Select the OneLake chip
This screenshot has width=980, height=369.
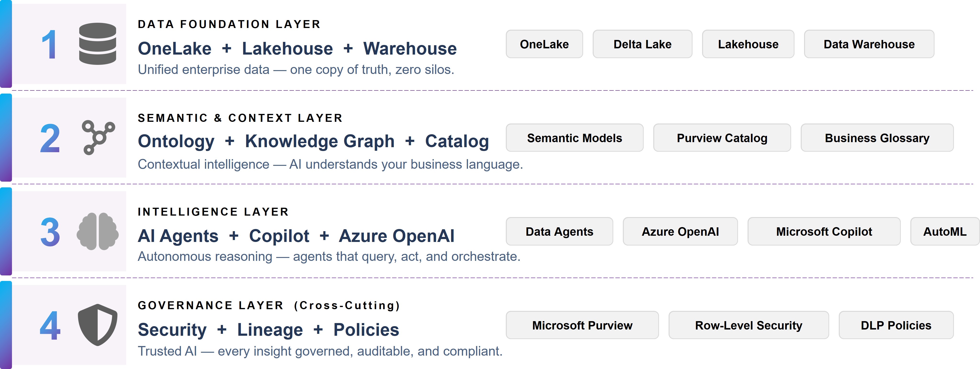pos(544,44)
